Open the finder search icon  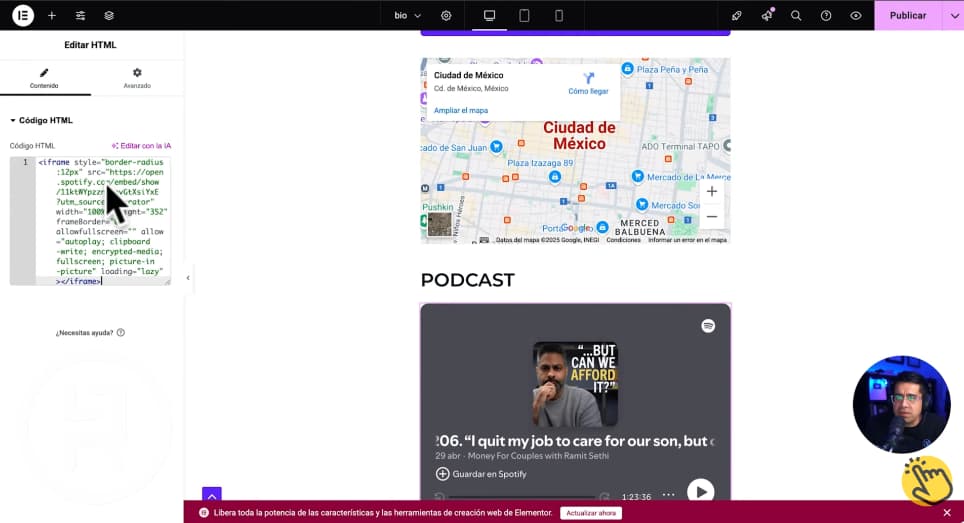pyautogui.click(x=796, y=15)
